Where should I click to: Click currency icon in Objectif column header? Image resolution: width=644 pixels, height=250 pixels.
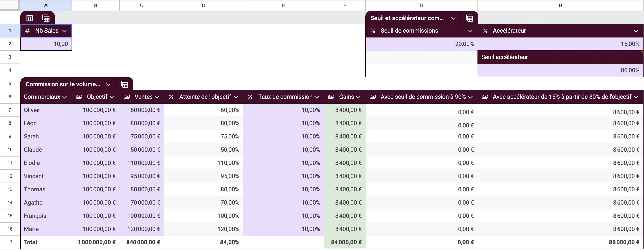pos(79,97)
